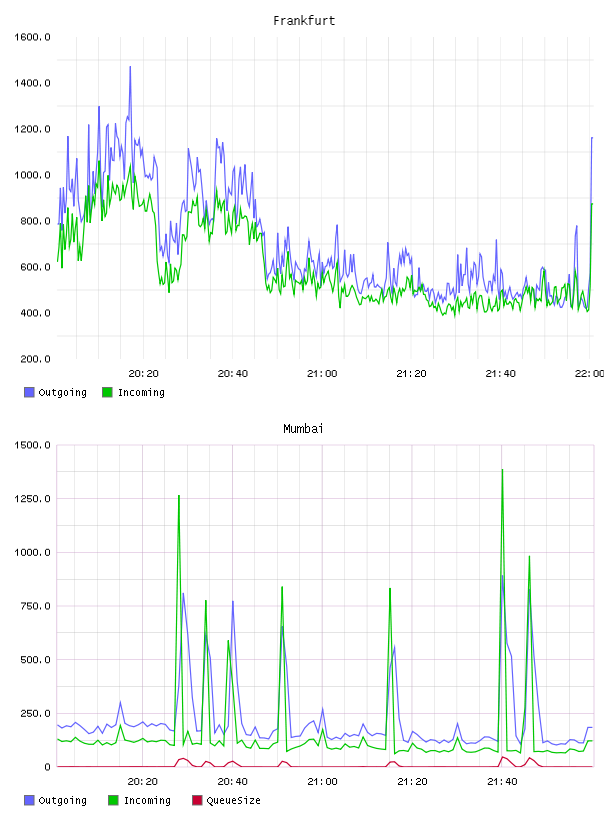The width and height of the screenshot is (608, 816).
Task: Click Mumbai's green Incoming legend swatch
Action: click(113, 800)
